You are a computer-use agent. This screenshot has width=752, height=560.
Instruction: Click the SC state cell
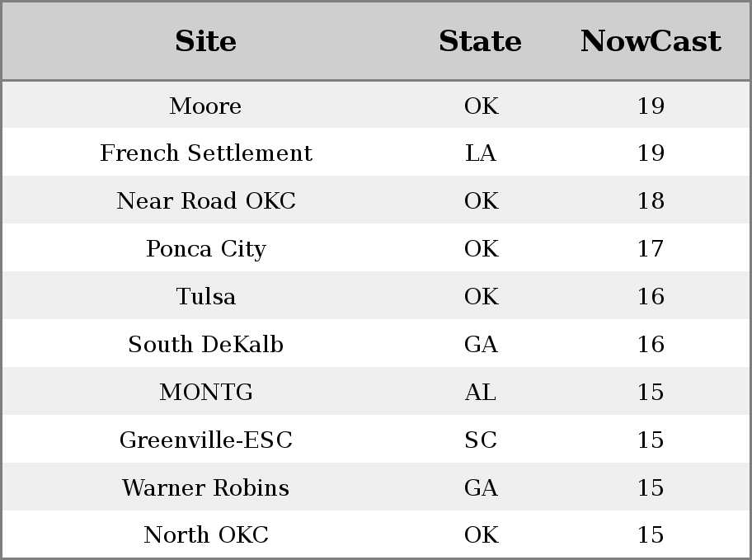[481, 440]
